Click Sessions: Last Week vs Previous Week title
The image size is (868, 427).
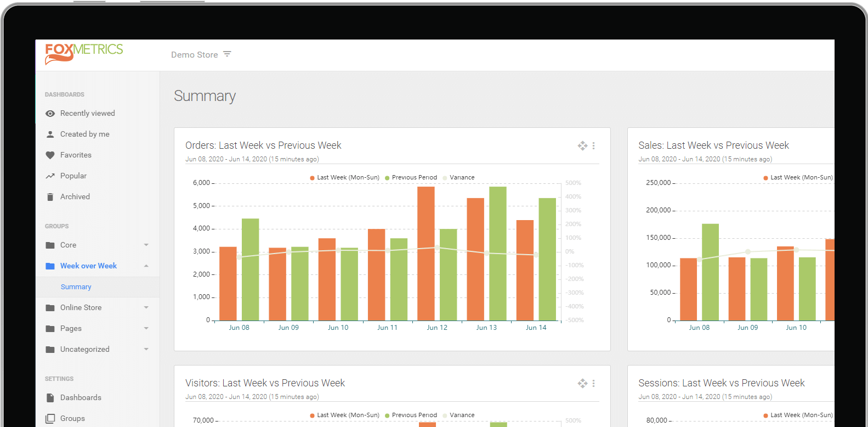tap(722, 383)
